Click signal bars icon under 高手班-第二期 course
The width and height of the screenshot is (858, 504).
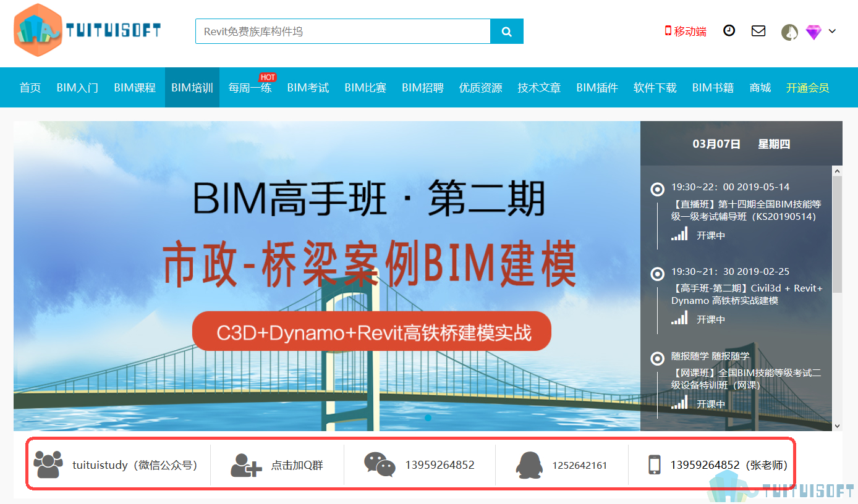coord(679,319)
